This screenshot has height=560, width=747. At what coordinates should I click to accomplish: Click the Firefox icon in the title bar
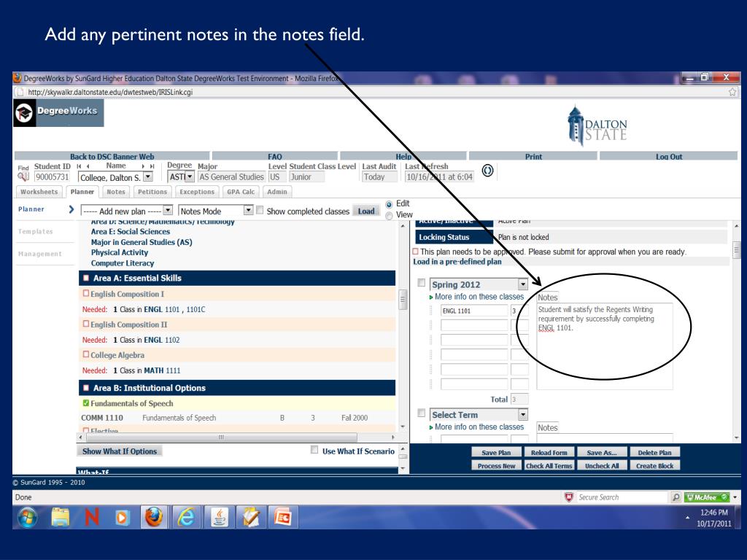(x=18, y=78)
